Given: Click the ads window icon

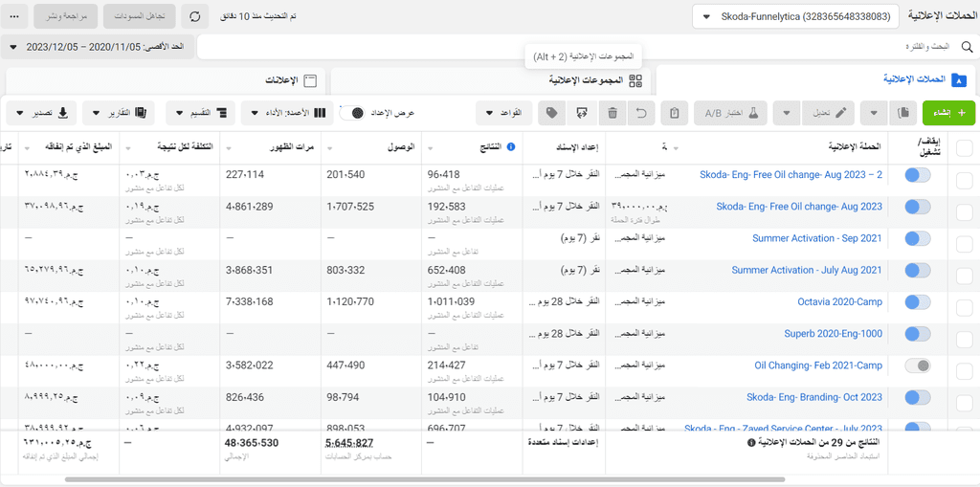Looking at the screenshot, I should pyautogui.click(x=311, y=80).
